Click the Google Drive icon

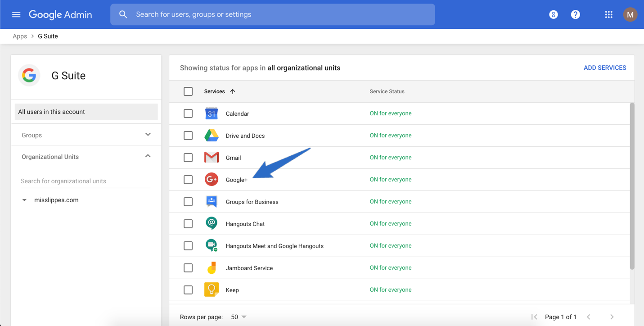point(211,135)
